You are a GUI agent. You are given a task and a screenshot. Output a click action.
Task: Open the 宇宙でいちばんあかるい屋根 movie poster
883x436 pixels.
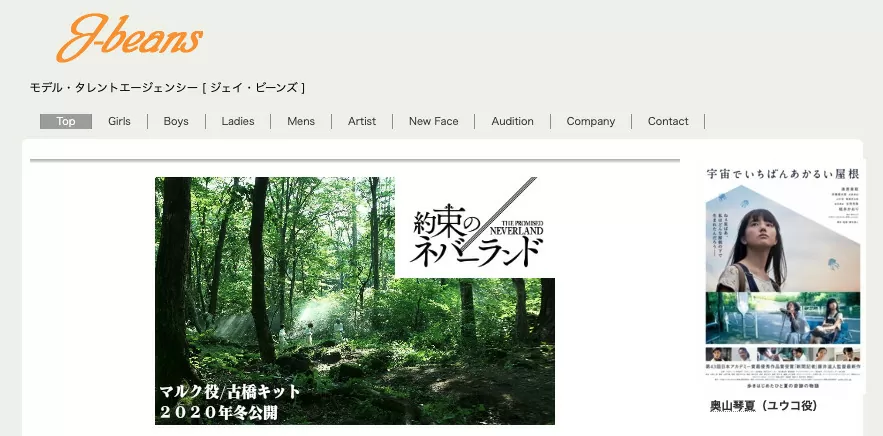(783, 279)
